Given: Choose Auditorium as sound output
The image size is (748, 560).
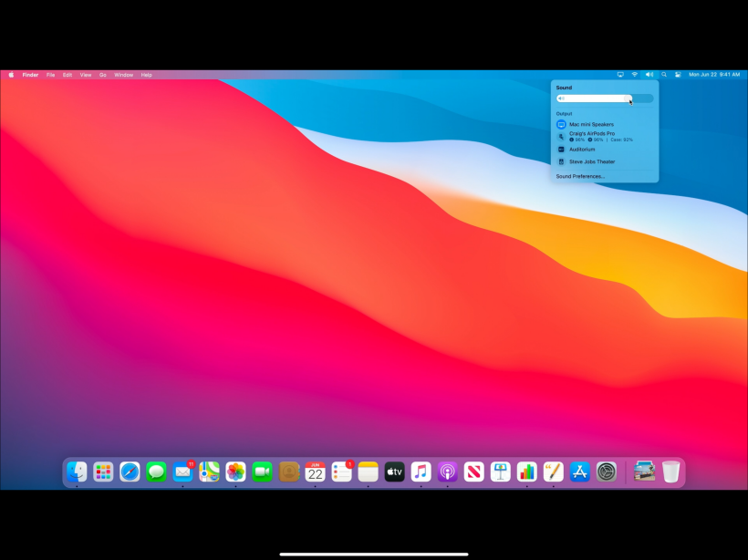Looking at the screenshot, I should click(x=582, y=150).
